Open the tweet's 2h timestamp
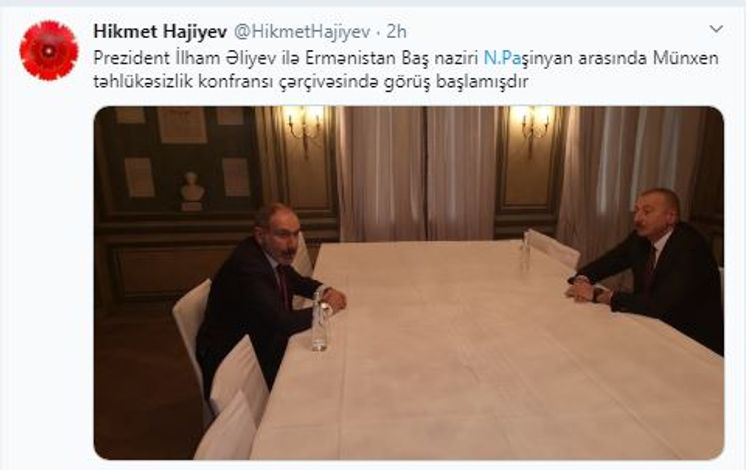The height and width of the screenshot is (470, 750). coord(397,32)
